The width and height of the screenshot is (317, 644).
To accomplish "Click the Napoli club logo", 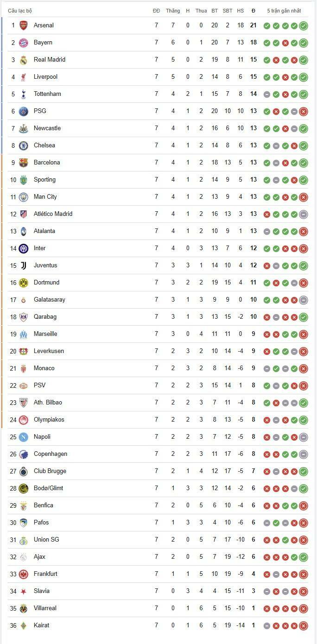I will (23, 437).
